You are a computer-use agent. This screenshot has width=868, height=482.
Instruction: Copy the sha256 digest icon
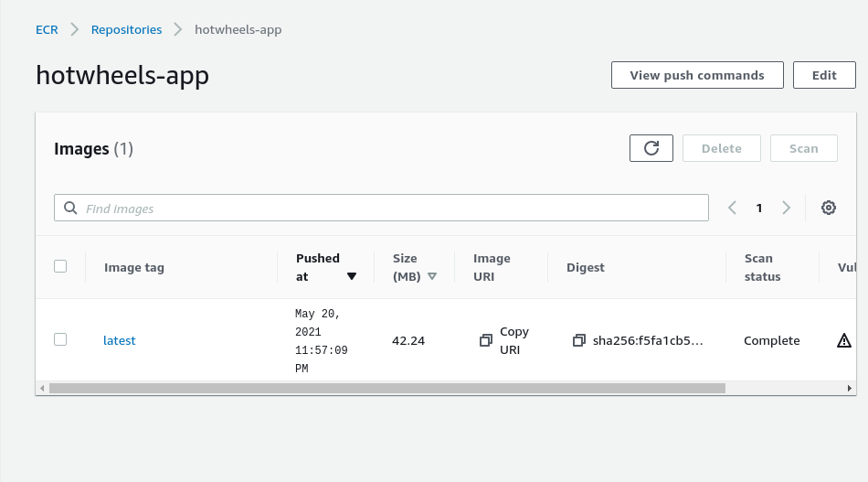point(578,340)
